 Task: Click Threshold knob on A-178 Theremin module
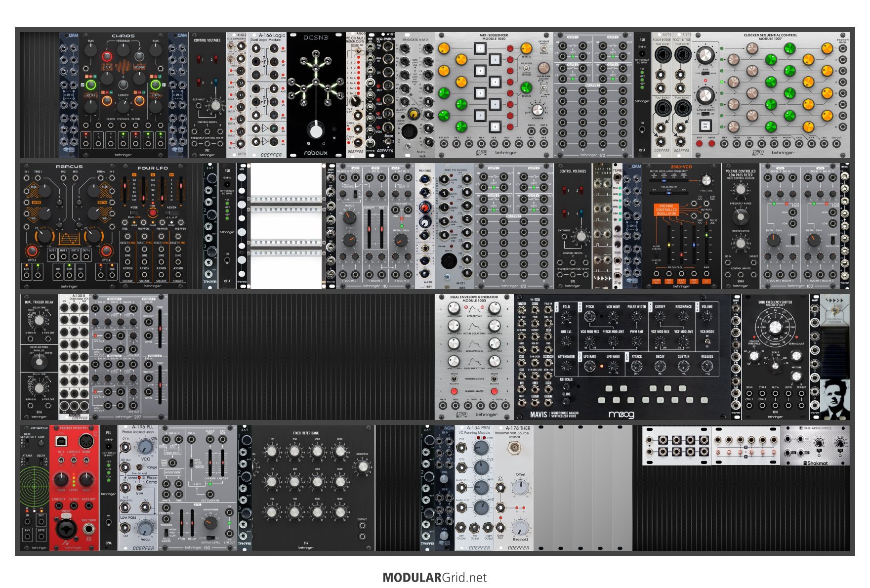point(520,528)
